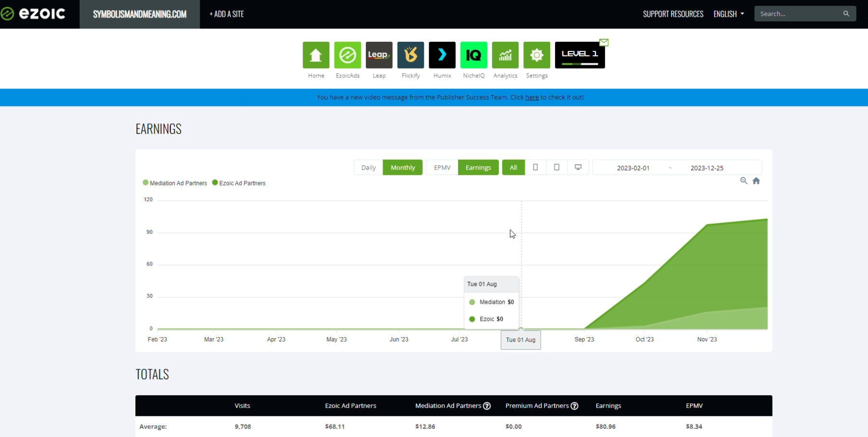Open the Analytics icon
The width and height of the screenshot is (868, 437).
(505, 55)
